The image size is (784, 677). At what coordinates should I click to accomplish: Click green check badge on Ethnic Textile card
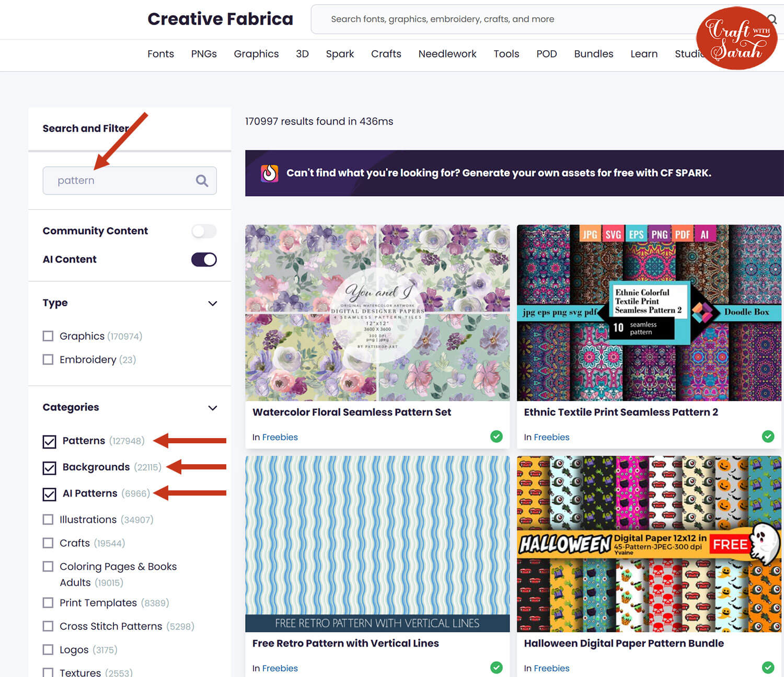[768, 436]
